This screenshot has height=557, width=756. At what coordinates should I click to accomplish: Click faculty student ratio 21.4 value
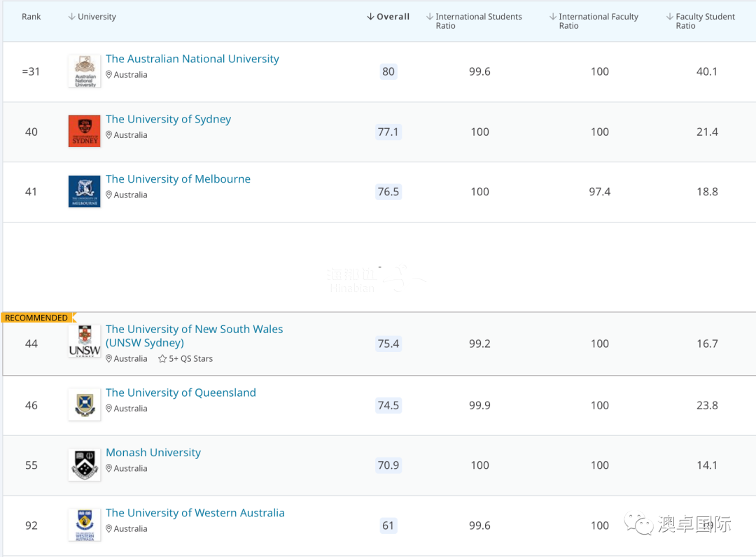pyautogui.click(x=707, y=132)
